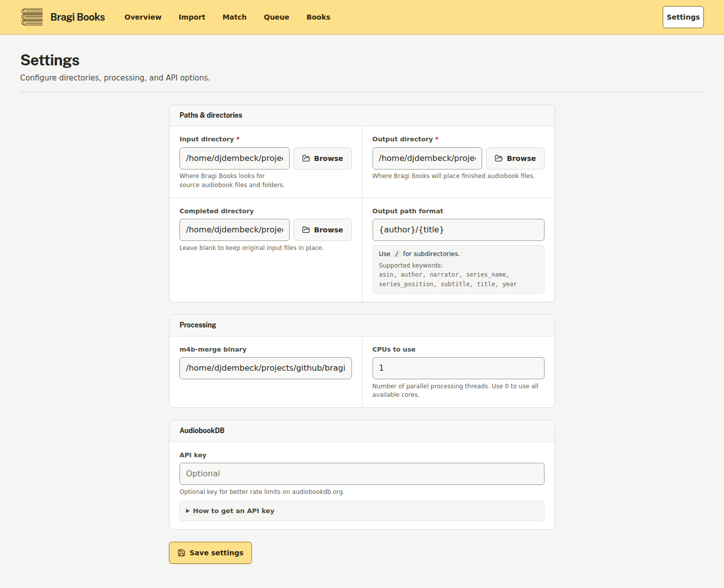Image resolution: width=724 pixels, height=588 pixels.
Task: Click 'Leave blank to keep original input files' hint
Action: click(x=251, y=248)
